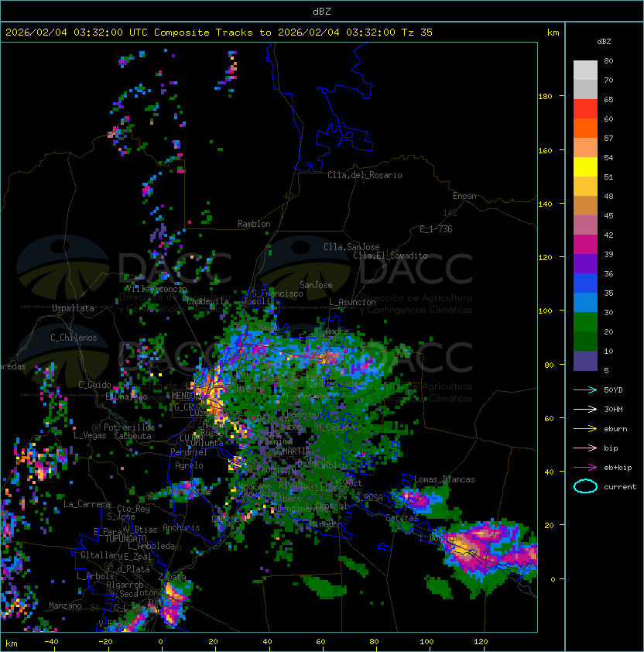Select the purple swatch near 36 label

point(585,263)
